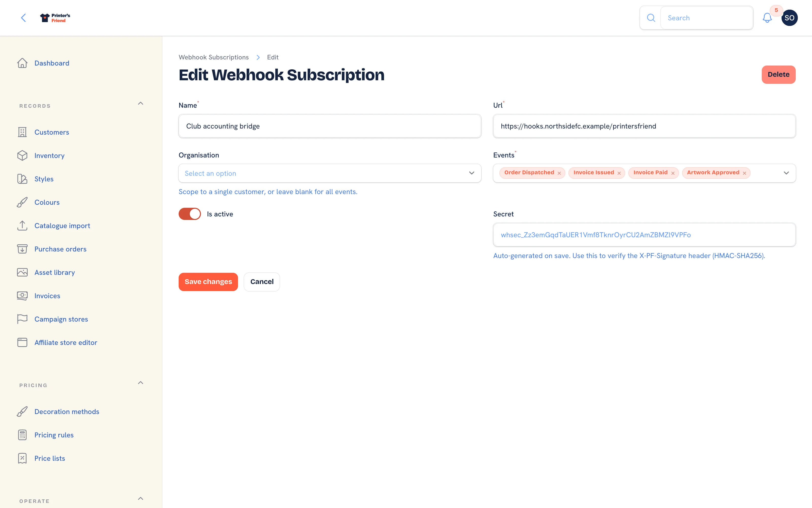The image size is (812, 508).
Task: Click the Delete button
Action: (x=779, y=74)
